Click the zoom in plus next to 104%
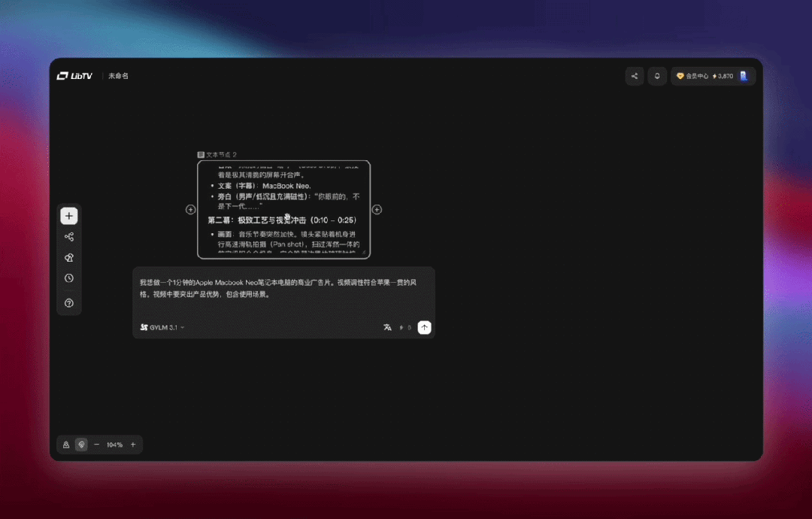Viewport: 812px width, 519px height. [133, 445]
